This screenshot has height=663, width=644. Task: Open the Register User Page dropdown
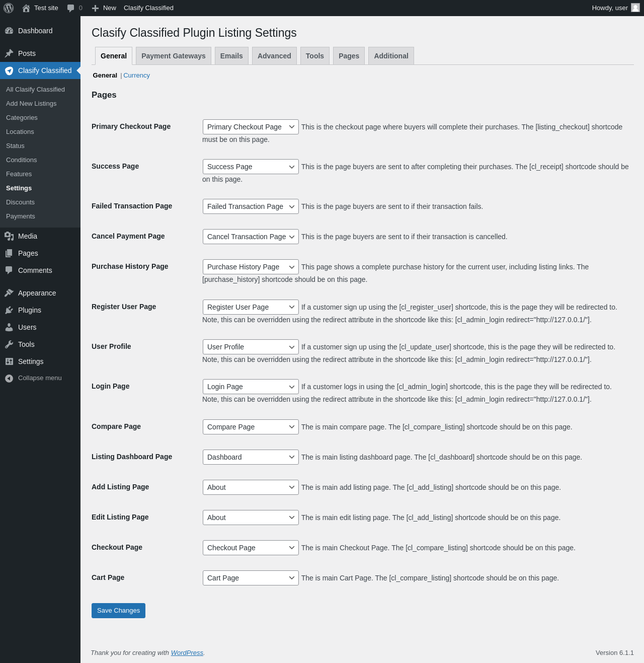point(251,307)
